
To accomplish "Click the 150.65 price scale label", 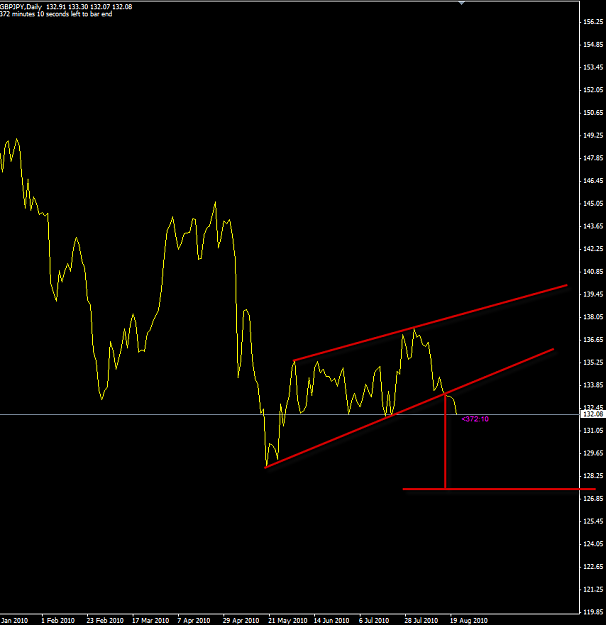I will [x=593, y=112].
